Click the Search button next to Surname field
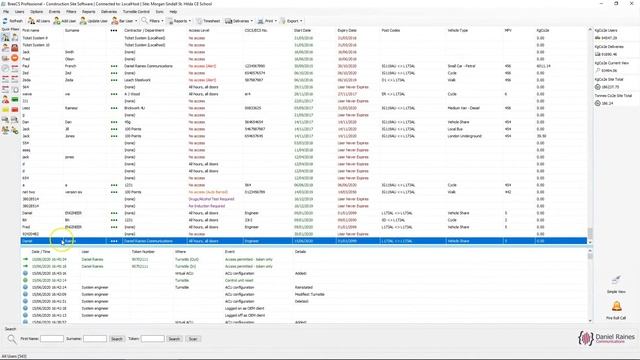 [x=117, y=339]
